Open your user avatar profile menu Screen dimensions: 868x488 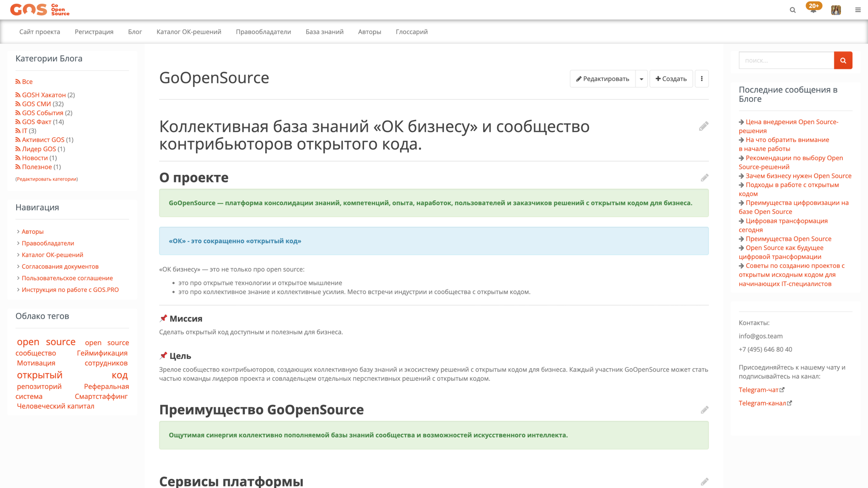835,10
